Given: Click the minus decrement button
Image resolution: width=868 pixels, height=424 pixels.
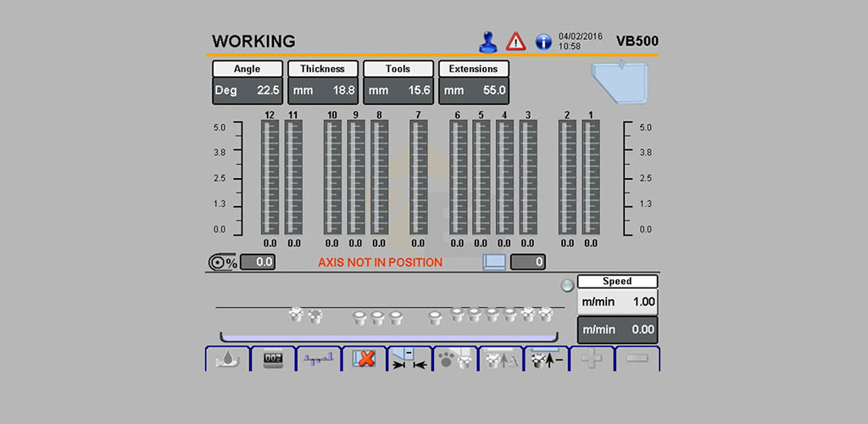Looking at the screenshot, I should click(x=637, y=360).
